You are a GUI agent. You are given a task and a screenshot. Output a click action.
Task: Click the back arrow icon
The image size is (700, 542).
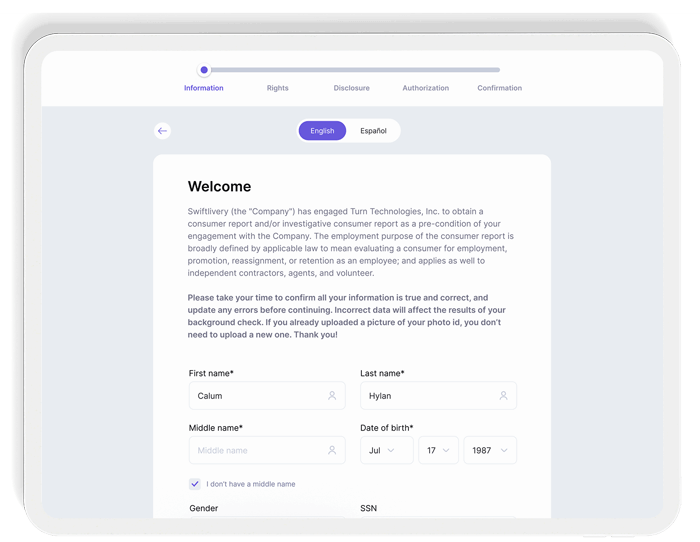point(162,131)
